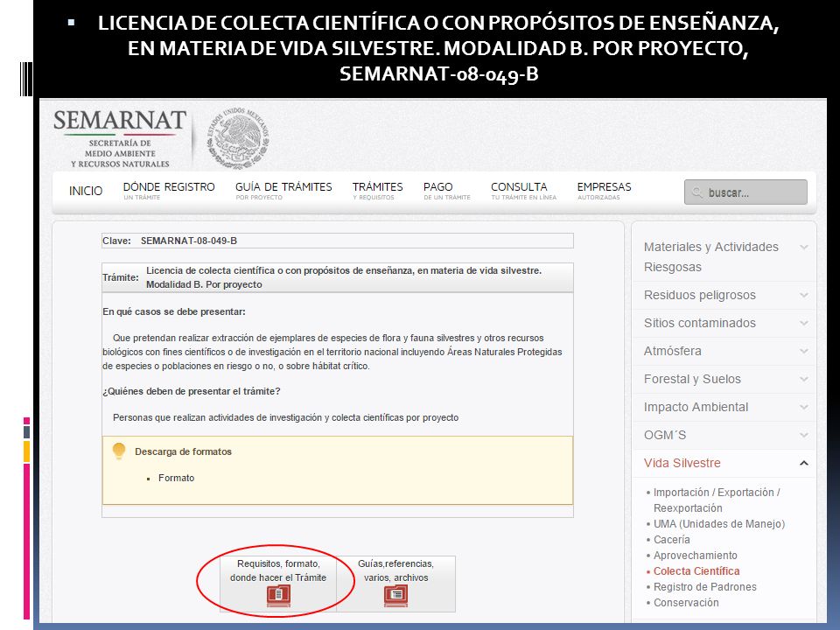Click the red icon under Guías, referencias
This screenshot has height=630, width=840.
point(395,596)
